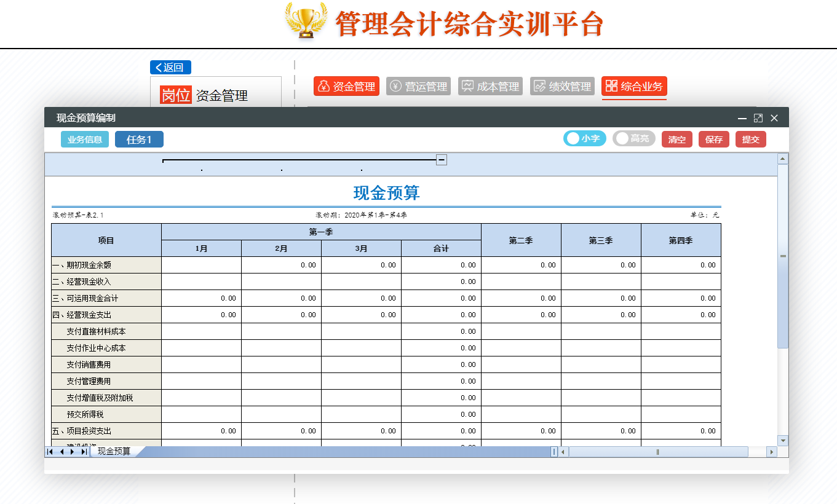This screenshot has height=504, width=837.
Task: Click the 支付直接材料成本 1月 cell
Action: [x=202, y=331]
